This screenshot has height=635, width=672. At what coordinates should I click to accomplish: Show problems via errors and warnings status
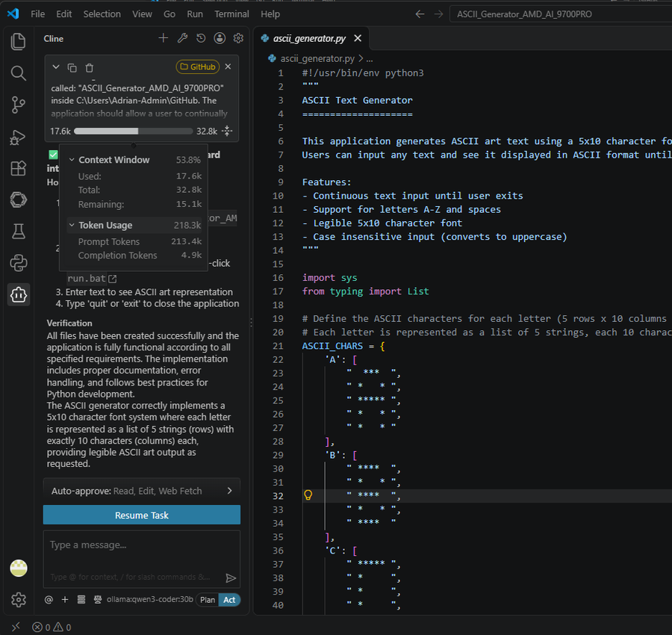click(52, 628)
